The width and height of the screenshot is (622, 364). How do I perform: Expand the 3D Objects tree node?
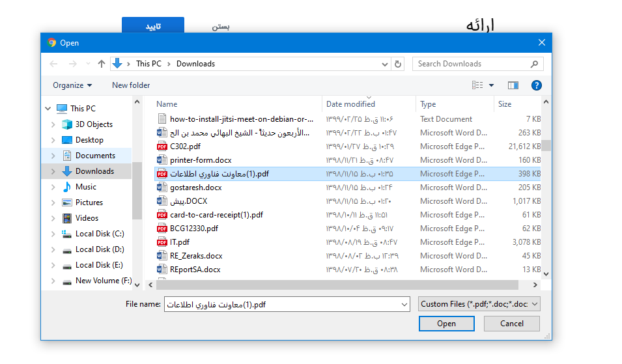coord(53,124)
